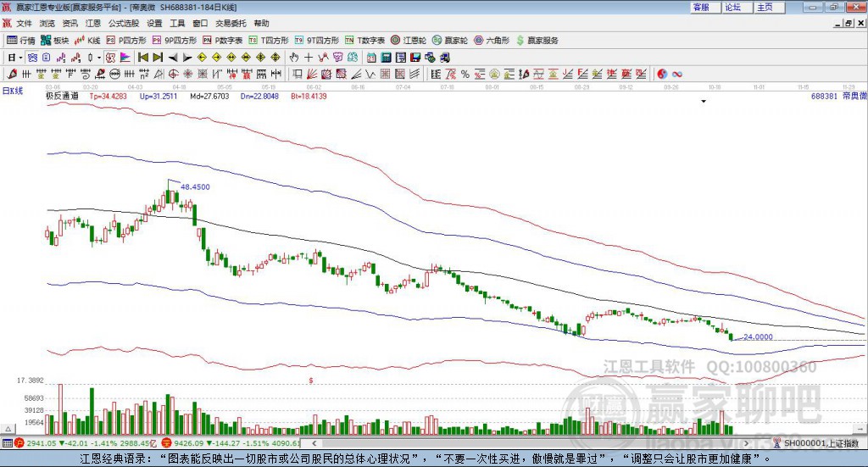Open the P四方形 tool
Viewport: 868px width, 467px height.
126,41
